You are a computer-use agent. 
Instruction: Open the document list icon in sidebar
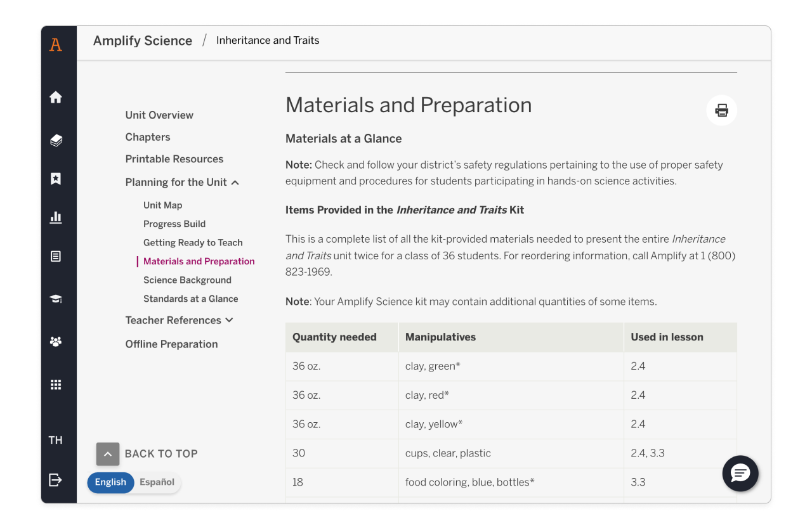coord(56,256)
